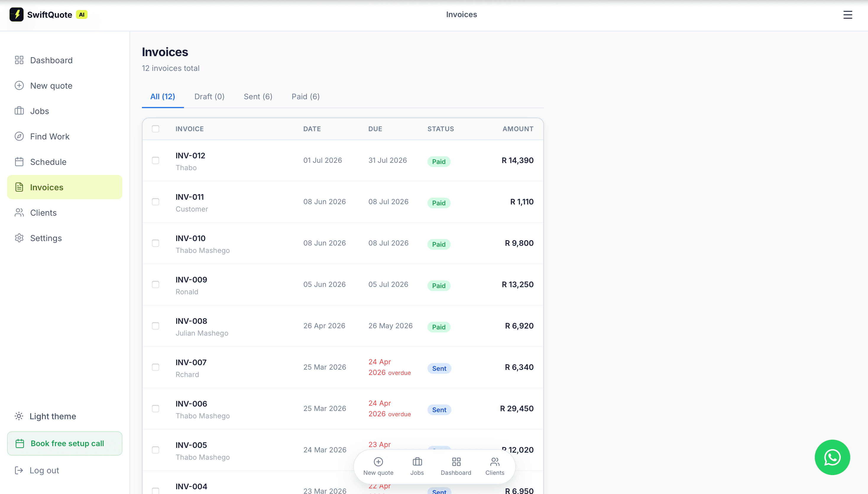Switch to the Draft (0) tab

(209, 97)
